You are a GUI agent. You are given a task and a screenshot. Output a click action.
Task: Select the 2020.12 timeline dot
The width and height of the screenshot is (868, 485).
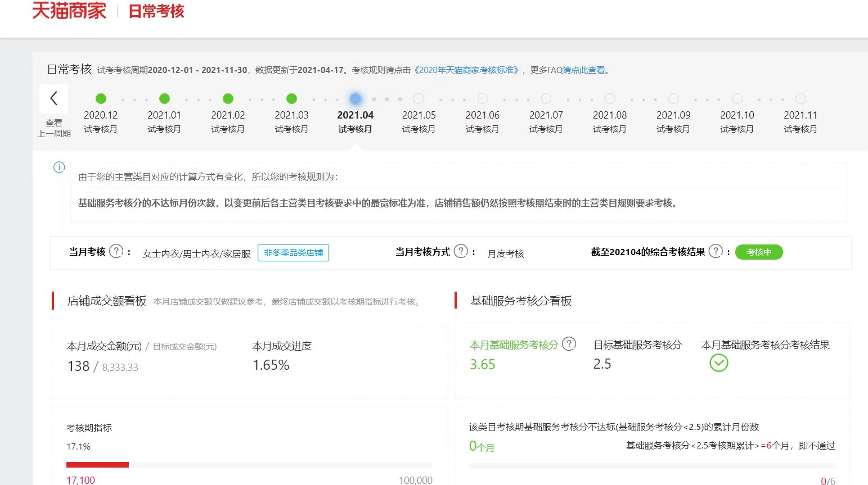coord(101,99)
